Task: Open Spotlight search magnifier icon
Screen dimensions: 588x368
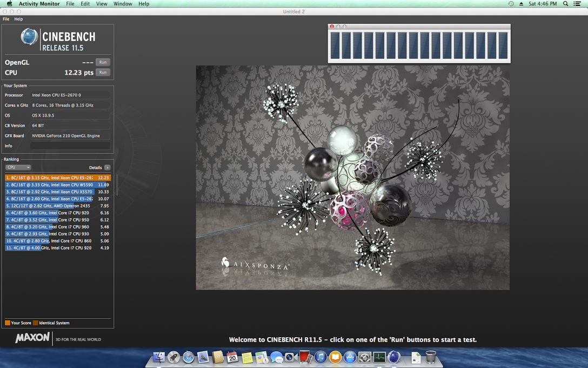Action: point(565,3)
